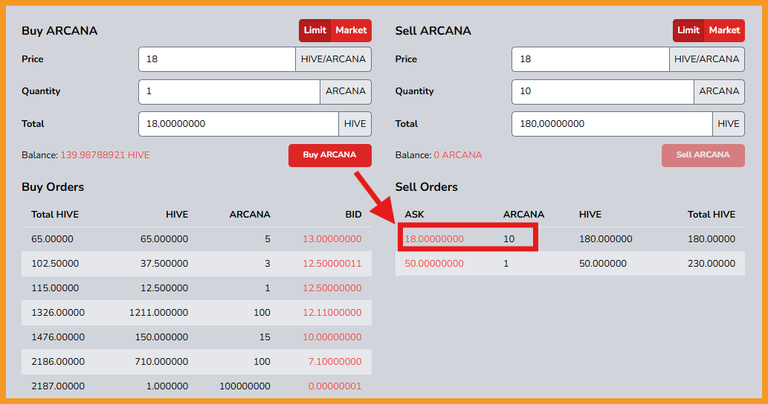Click the 139.98788921 HIVE balance link
The height and width of the screenshot is (404, 768).
pos(105,155)
